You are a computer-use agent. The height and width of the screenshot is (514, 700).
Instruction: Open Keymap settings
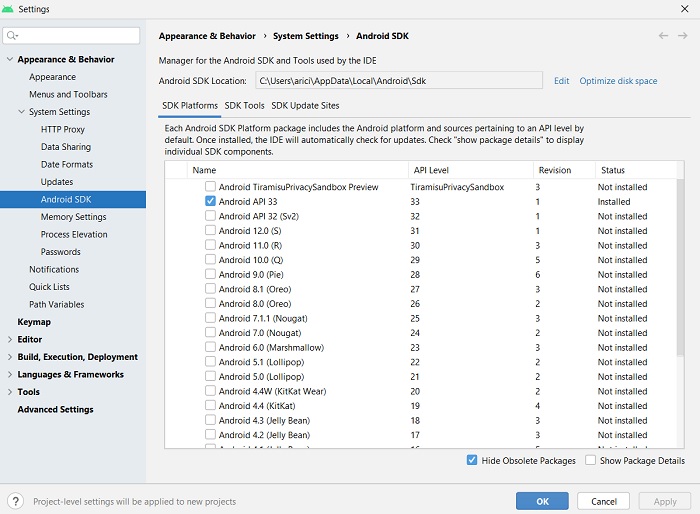34,322
